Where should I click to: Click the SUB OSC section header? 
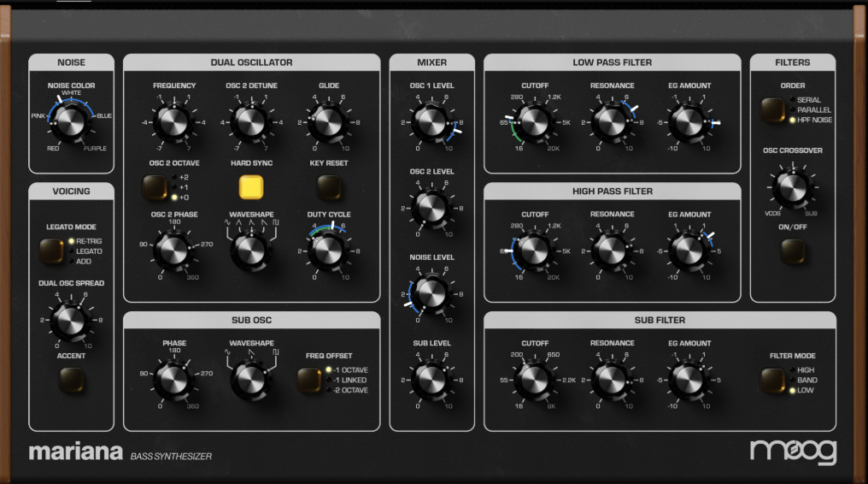tap(251, 320)
